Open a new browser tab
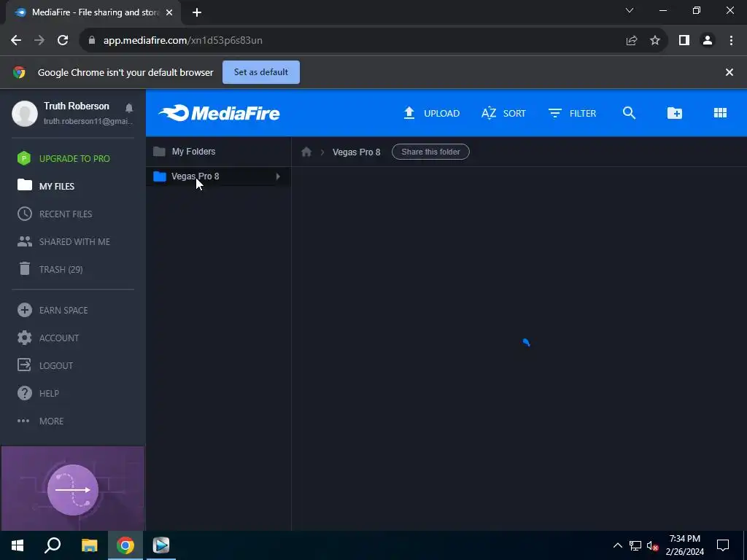747x560 pixels. 197,12
